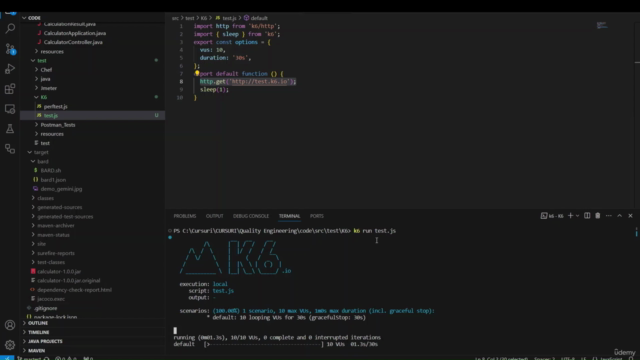The image size is (640, 360).
Task: Maximize the terminal panel with the chevron
Action: click(x=620, y=216)
